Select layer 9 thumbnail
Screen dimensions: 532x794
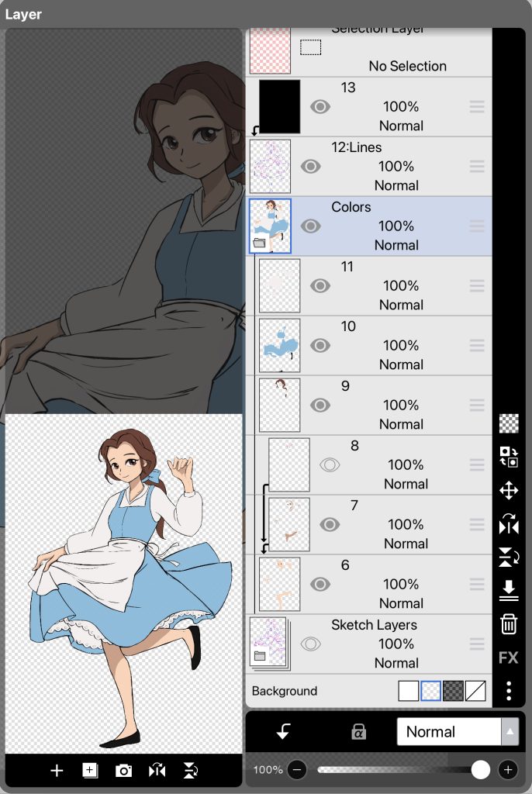point(280,405)
